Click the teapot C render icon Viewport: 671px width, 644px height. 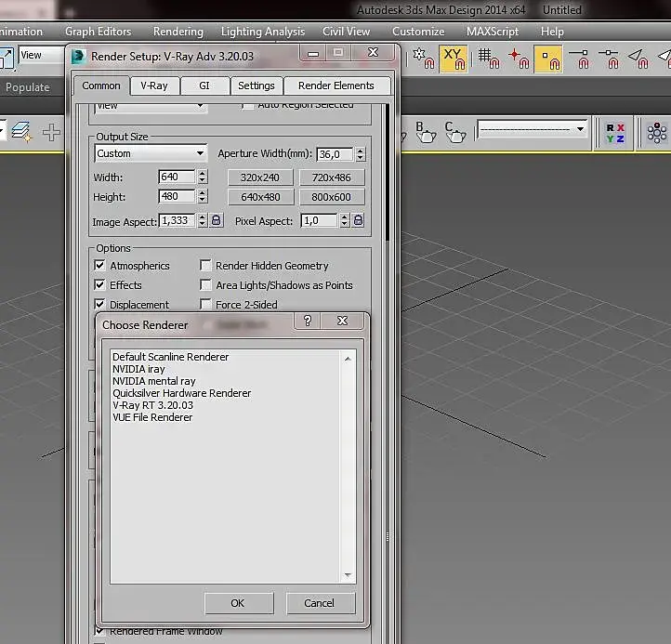click(454, 132)
